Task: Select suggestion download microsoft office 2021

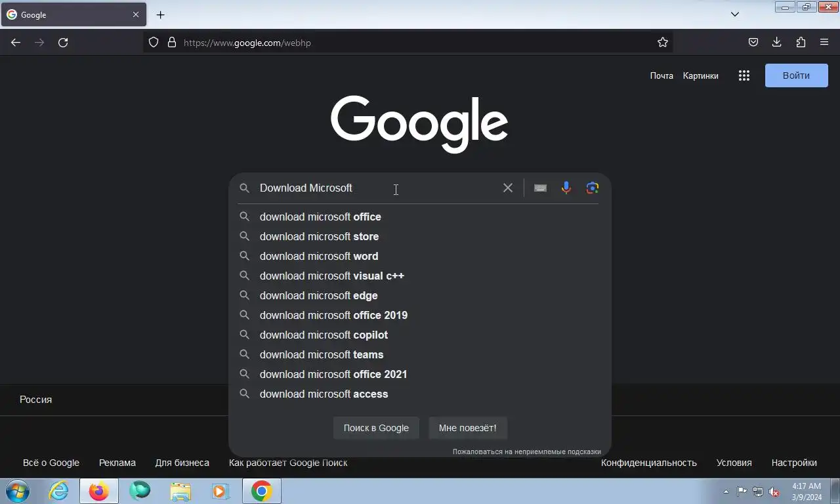Action: coord(420,374)
